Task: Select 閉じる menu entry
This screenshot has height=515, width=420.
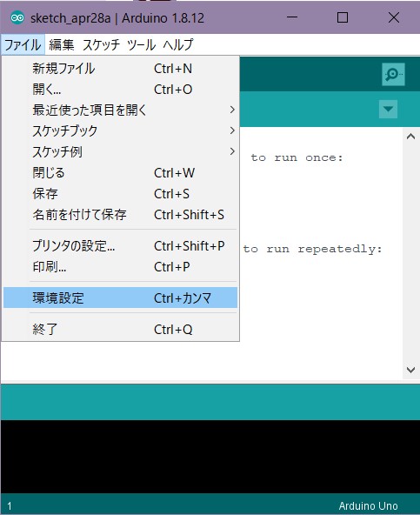Action: pyautogui.click(x=120, y=173)
